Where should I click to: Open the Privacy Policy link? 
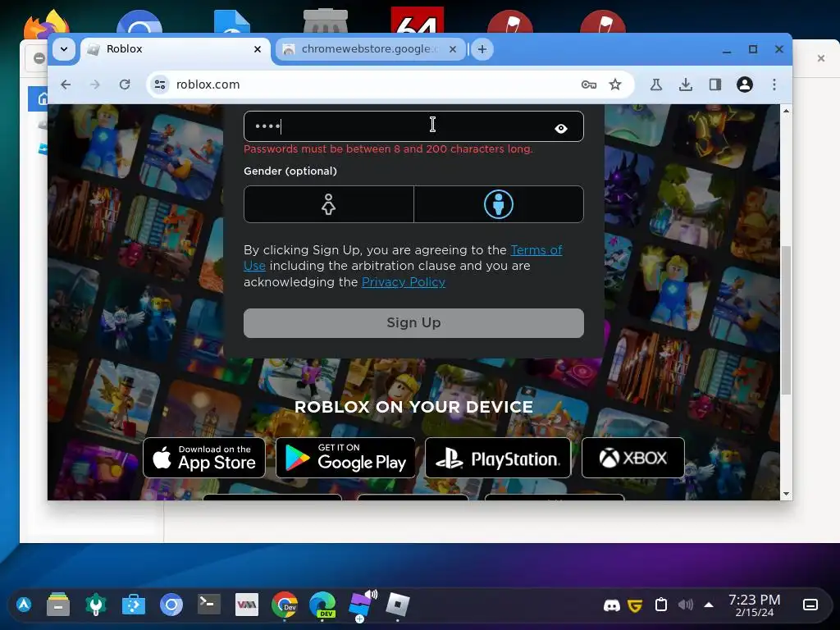[x=404, y=282]
